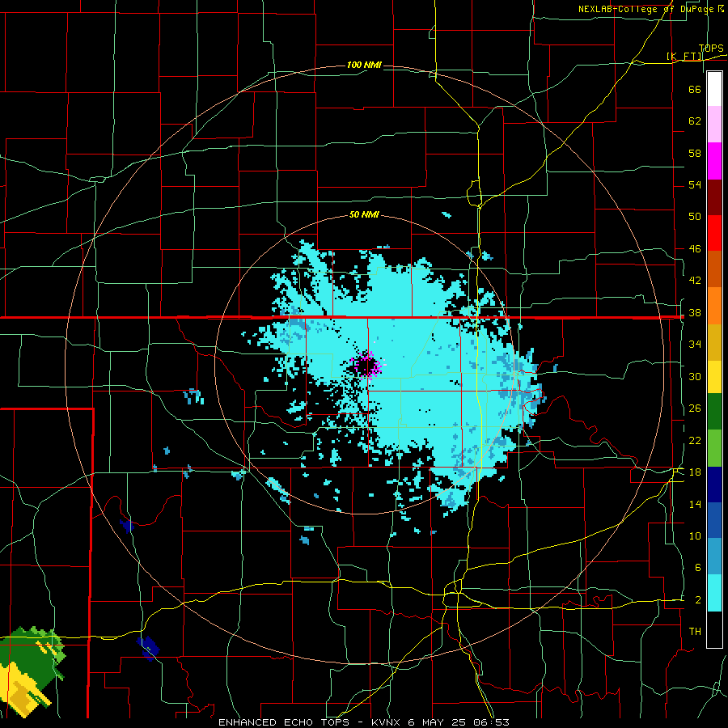728x728 pixels.
Task: Click the navy echo nearest the bottom edge
Action: click(x=148, y=649)
